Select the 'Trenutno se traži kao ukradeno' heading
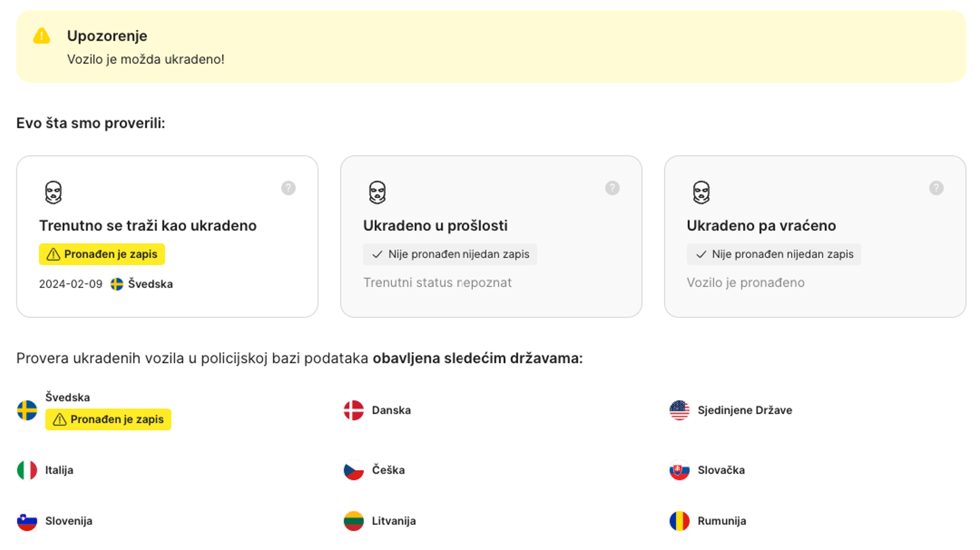The width and height of the screenshot is (980, 550). pyautogui.click(x=148, y=226)
